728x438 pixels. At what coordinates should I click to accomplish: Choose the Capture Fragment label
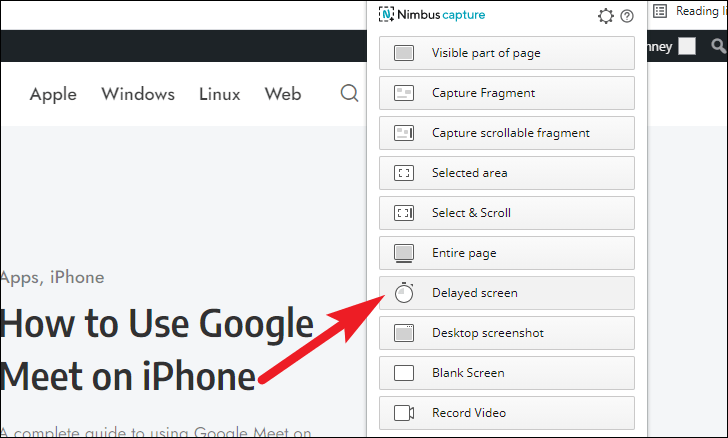click(x=483, y=93)
